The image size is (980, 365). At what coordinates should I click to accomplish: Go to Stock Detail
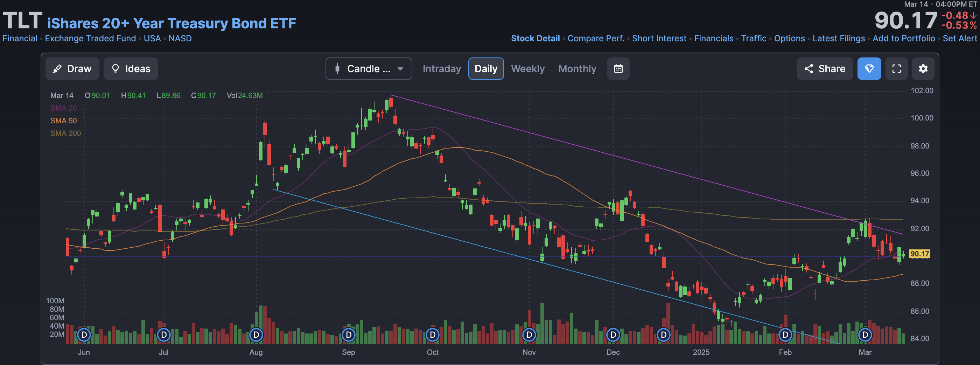click(535, 39)
